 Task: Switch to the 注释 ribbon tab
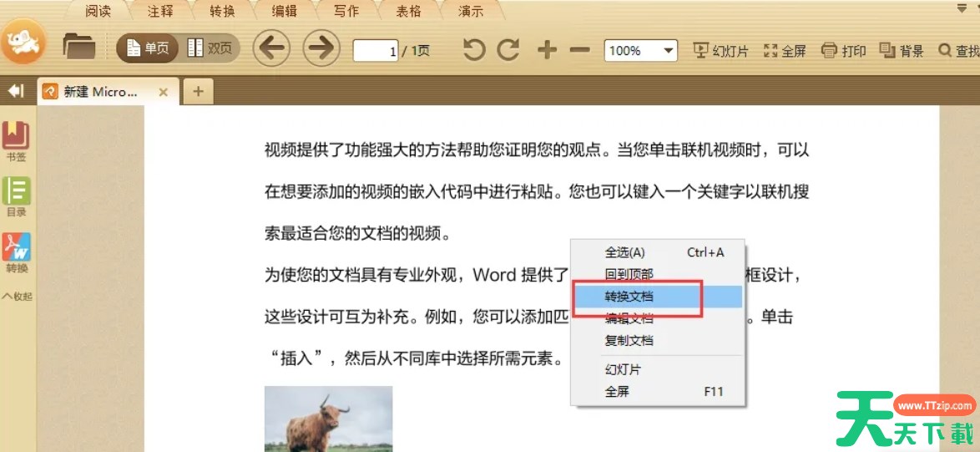point(160,11)
